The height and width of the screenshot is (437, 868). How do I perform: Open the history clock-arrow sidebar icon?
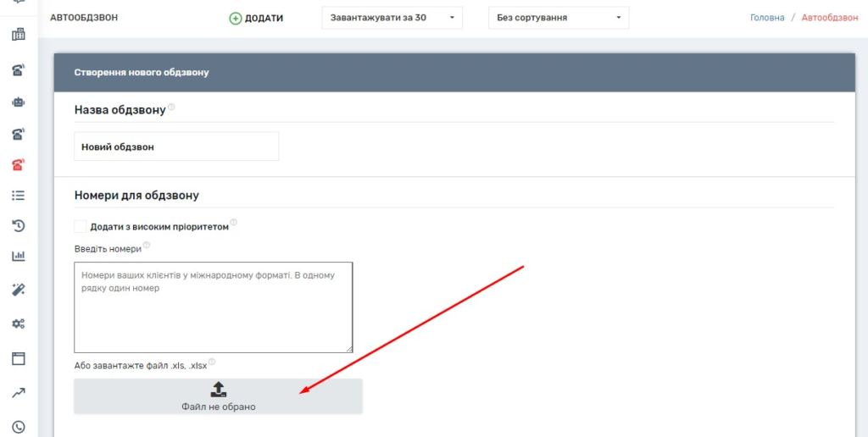pos(18,225)
